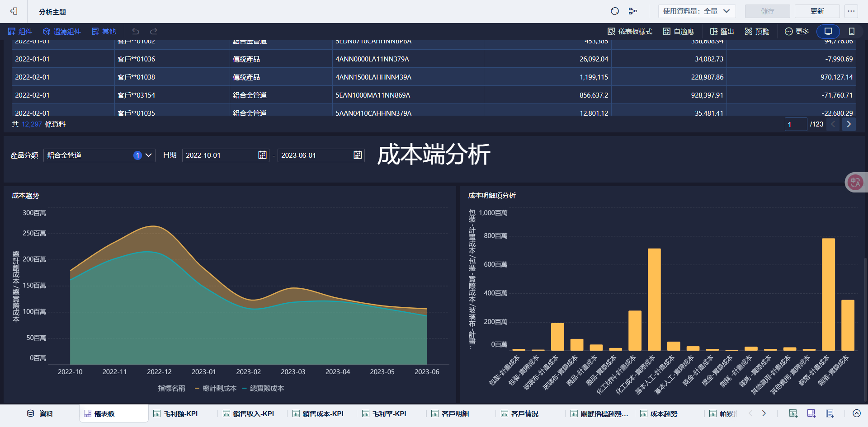Click the add data icon in bottom bar
The width and height of the screenshot is (868, 427).
tap(830, 413)
